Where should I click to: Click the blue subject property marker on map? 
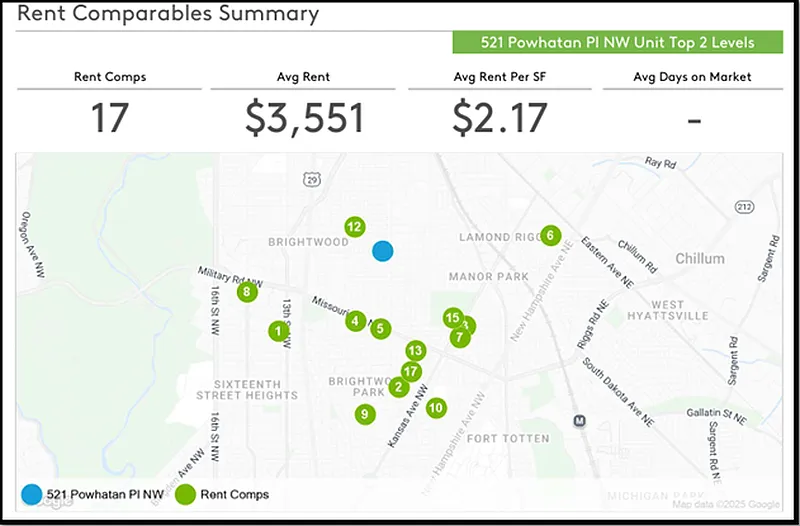(382, 251)
